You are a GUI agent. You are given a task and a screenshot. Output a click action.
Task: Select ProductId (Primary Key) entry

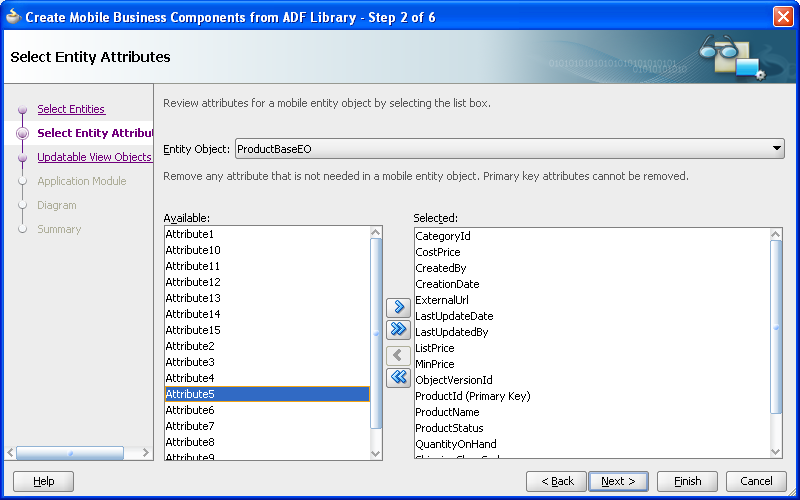pos(592,396)
